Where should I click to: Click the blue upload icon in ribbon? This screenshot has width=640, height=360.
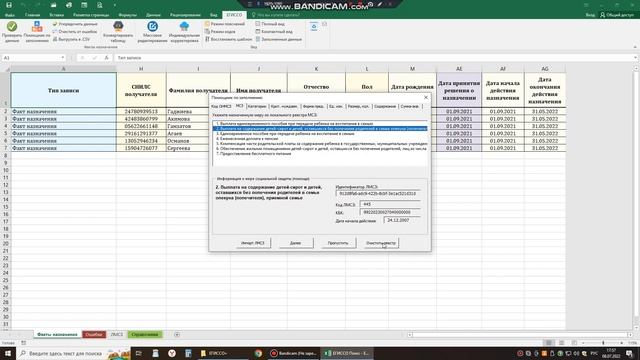[x=313, y=27]
